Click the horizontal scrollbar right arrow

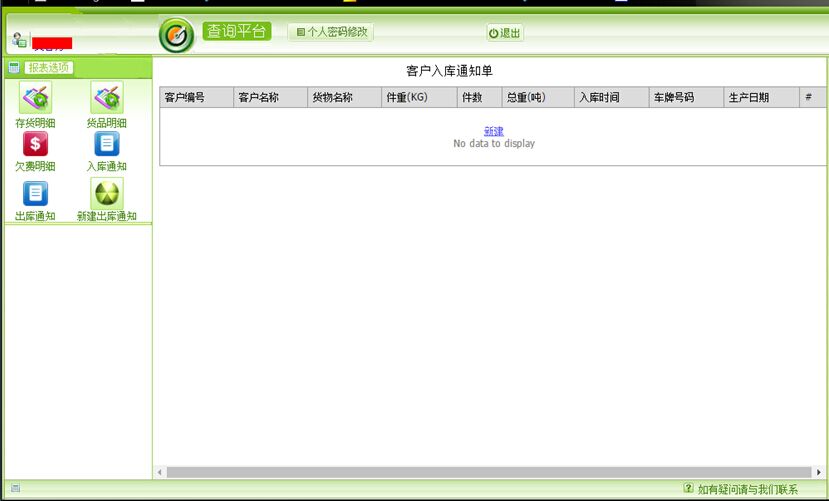(x=818, y=472)
